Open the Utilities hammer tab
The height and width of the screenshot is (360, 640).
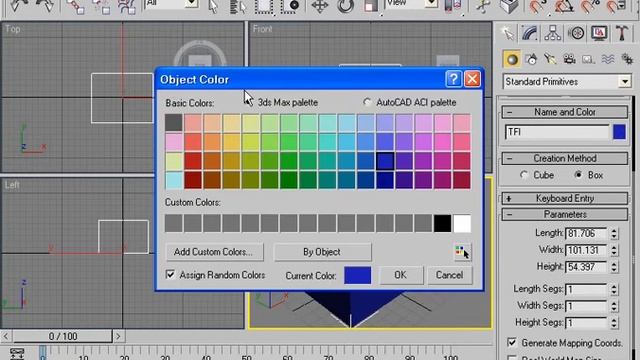pos(622,33)
